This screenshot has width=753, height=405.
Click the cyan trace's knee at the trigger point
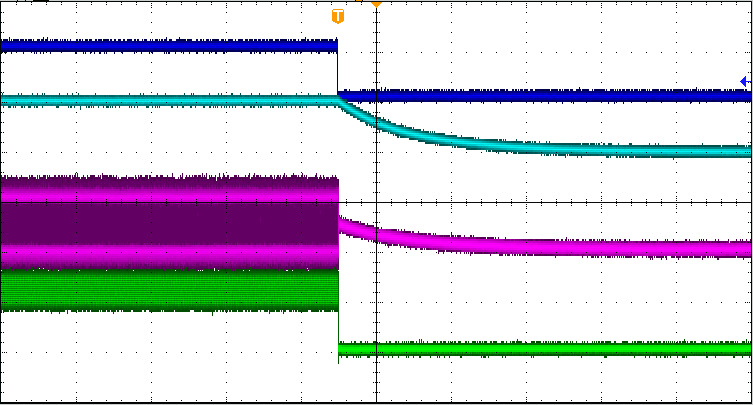[341, 100]
